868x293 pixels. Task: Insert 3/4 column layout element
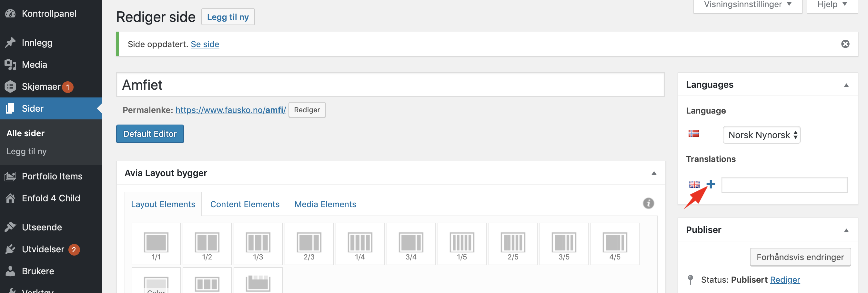pos(411,244)
